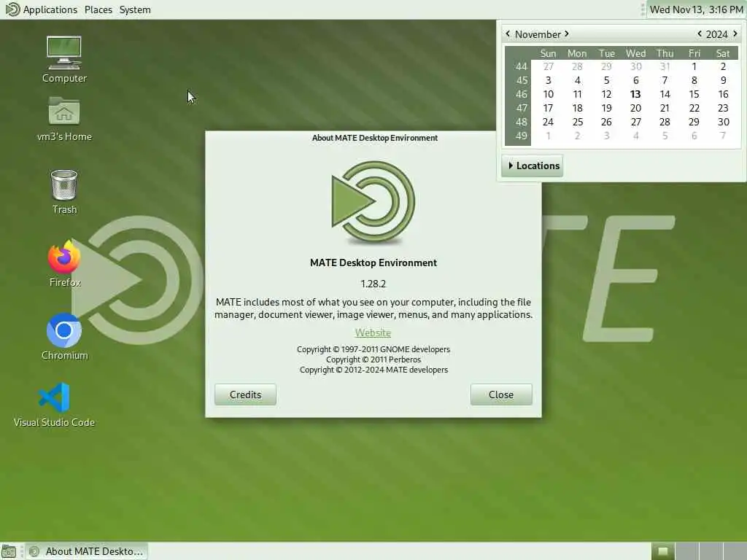Select the first workspace in switcher
Image resolution: width=747 pixels, height=560 pixels.
tap(663, 551)
